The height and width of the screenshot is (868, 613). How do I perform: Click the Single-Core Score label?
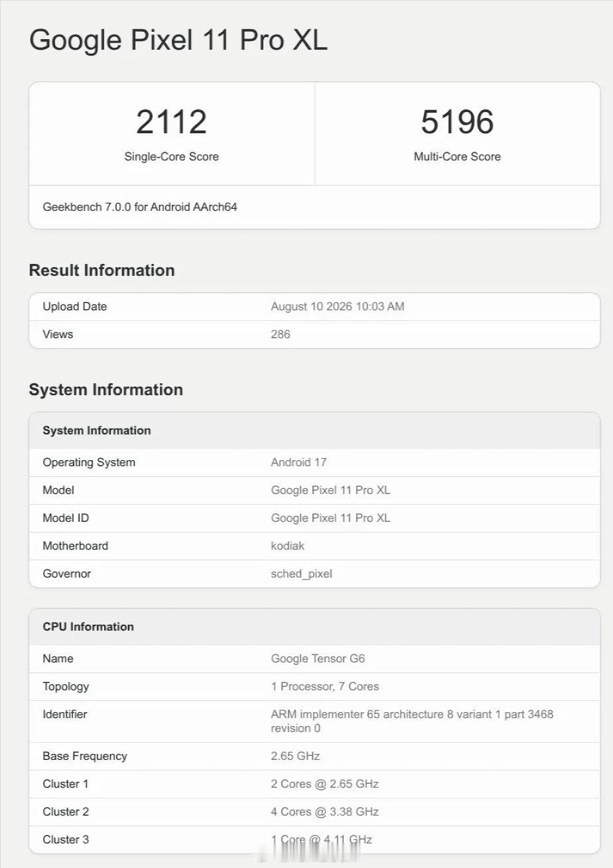(x=171, y=156)
